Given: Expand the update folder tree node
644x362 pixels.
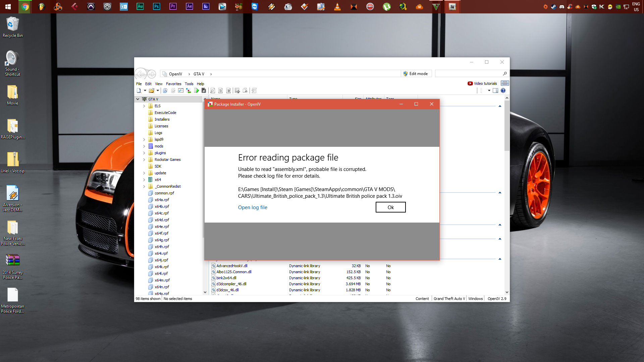Looking at the screenshot, I should click(144, 173).
